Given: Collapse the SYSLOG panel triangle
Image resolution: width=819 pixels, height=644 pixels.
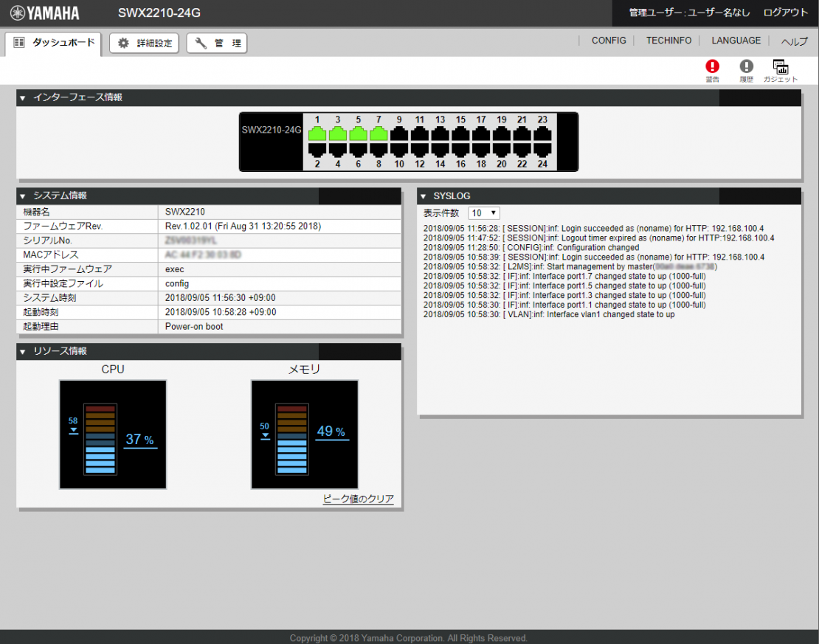Looking at the screenshot, I should (x=423, y=196).
